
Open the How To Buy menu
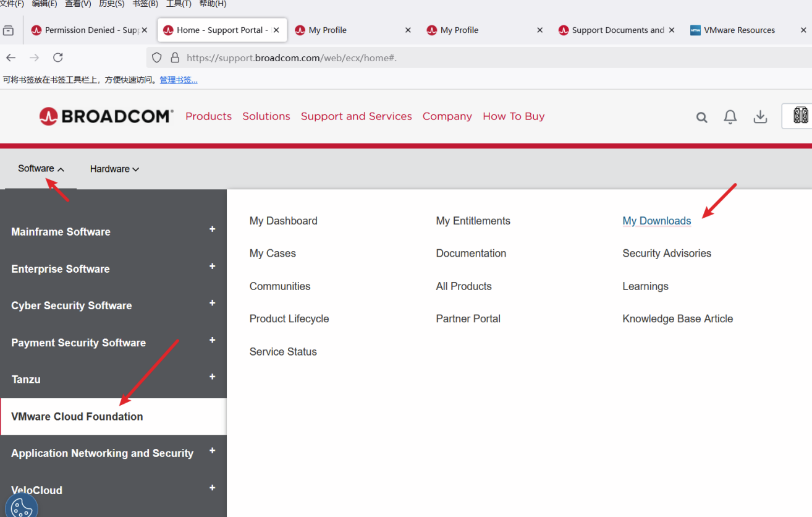pyautogui.click(x=514, y=116)
